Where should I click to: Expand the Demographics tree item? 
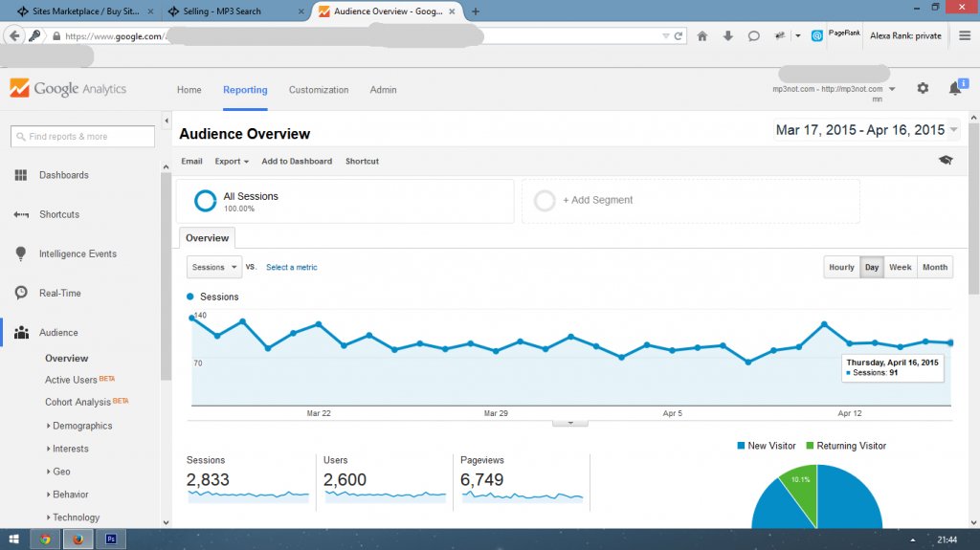[x=81, y=426]
